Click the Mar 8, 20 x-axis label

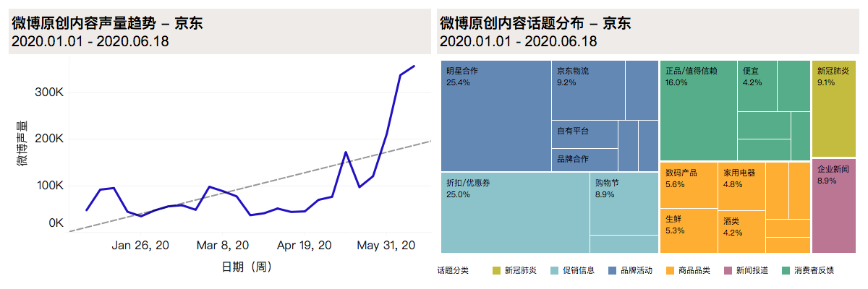tap(223, 246)
